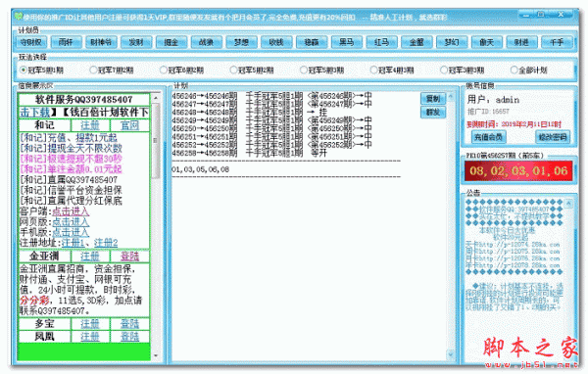Click the info panel scrollbar down arrow
The image size is (588, 374).
coord(156,355)
